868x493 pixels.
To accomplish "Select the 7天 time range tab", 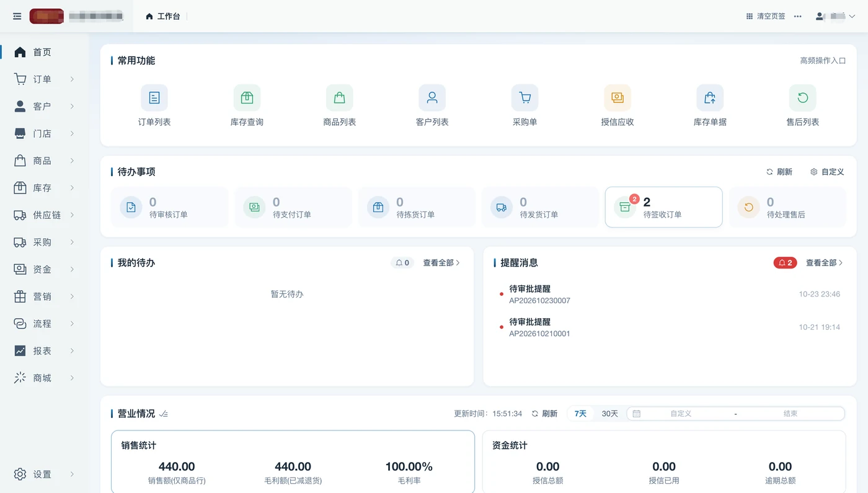I will tap(580, 414).
